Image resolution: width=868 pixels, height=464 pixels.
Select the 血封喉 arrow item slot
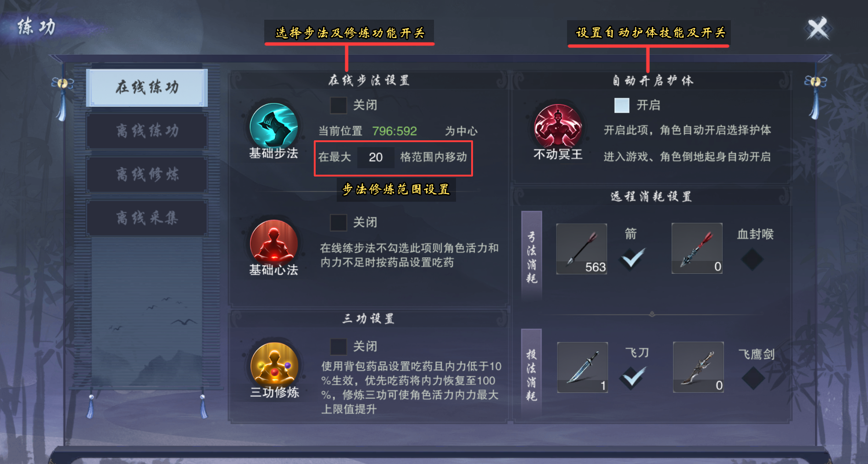[697, 249]
